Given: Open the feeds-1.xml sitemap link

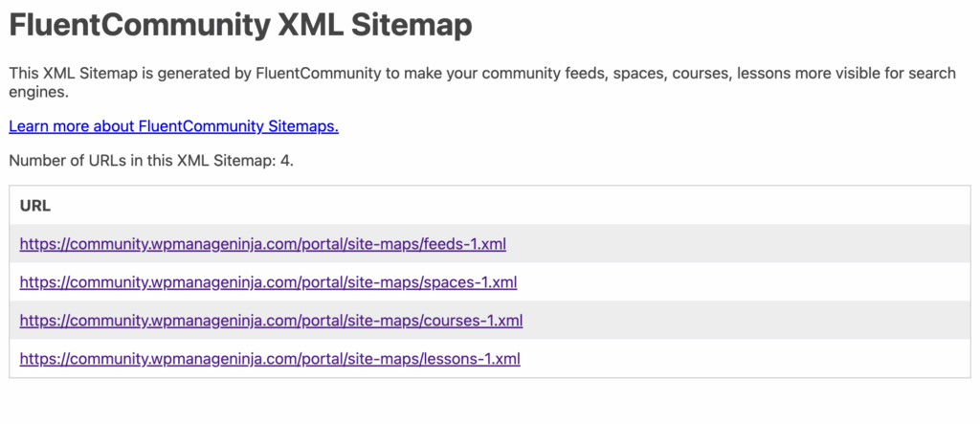Looking at the screenshot, I should [x=262, y=244].
